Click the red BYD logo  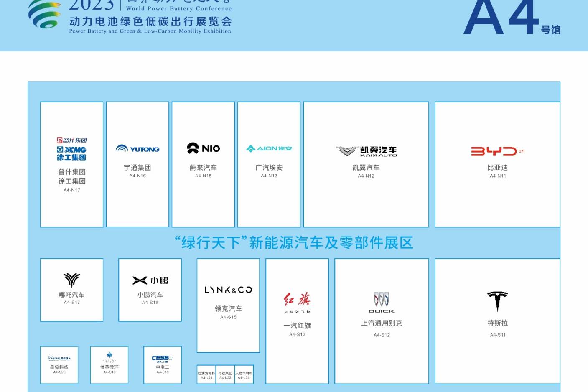(497, 151)
